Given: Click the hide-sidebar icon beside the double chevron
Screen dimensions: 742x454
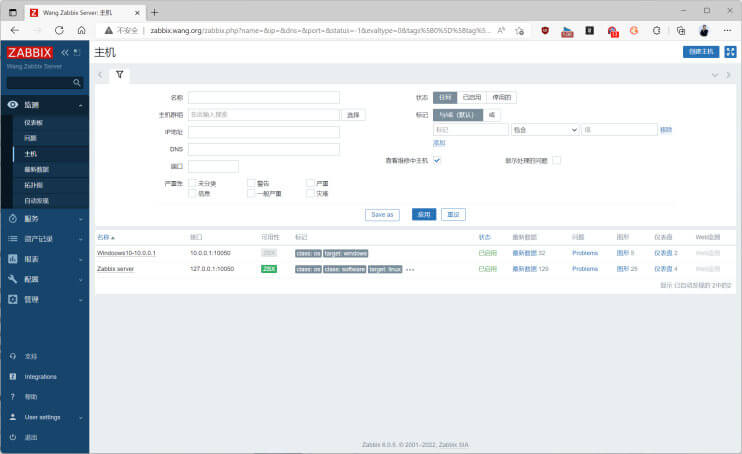Looking at the screenshot, I should coord(77,53).
